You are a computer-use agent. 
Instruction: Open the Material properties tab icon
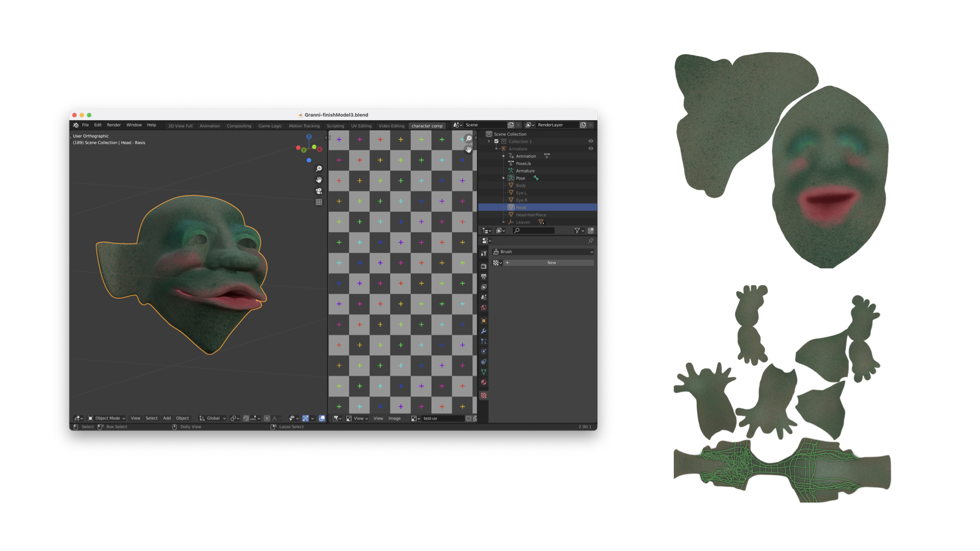coord(484,382)
